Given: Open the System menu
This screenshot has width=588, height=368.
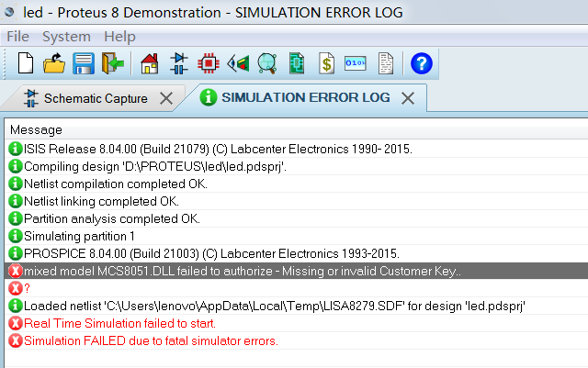Looking at the screenshot, I should [x=66, y=37].
